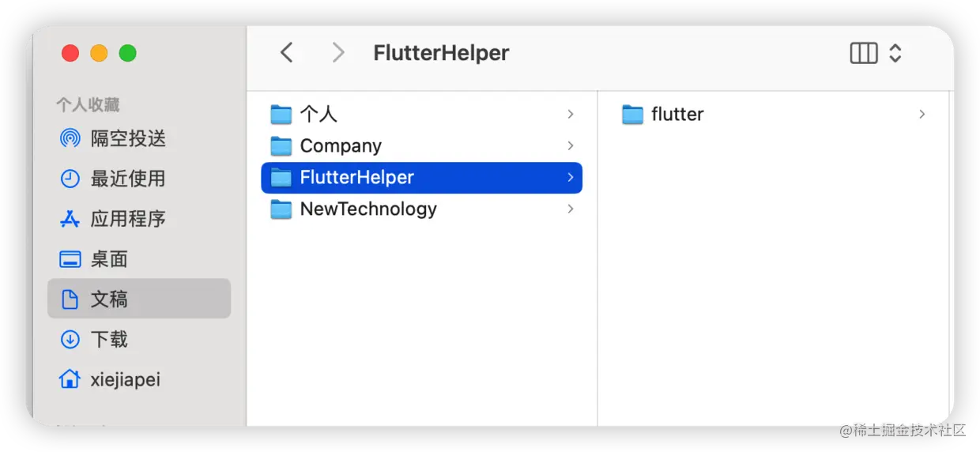This screenshot has width=980, height=452.
Task: Select the 文稿 Documents sidebar item
Action: pyautogui.click(x=139, y=299)
